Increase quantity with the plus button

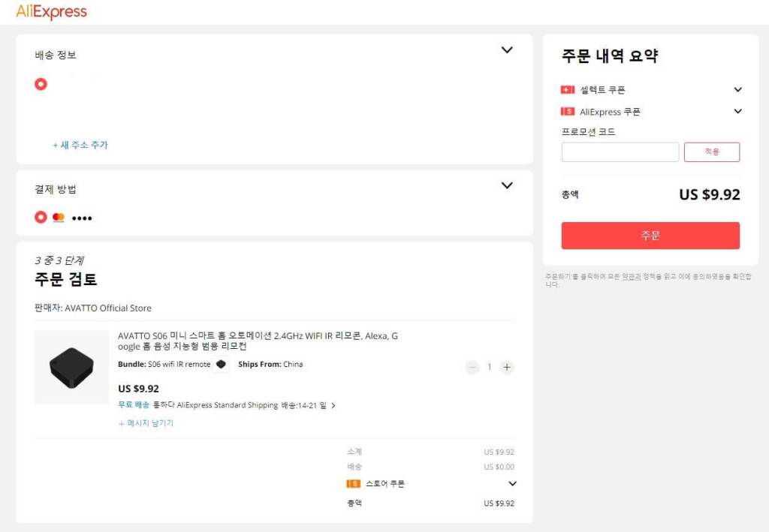point(507,367)
